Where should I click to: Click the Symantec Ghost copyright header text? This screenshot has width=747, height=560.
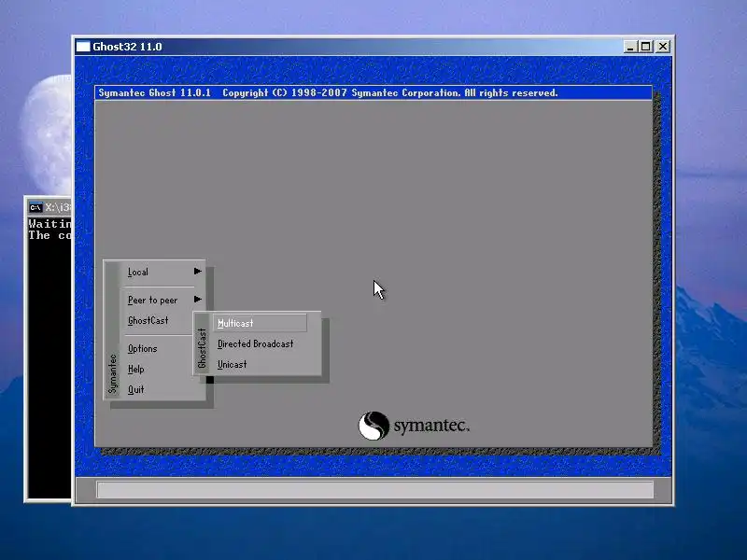point(328,92)
